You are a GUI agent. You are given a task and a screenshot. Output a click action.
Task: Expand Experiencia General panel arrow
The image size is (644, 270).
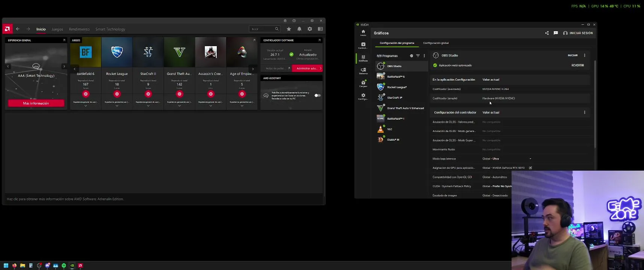pos(64,40)
